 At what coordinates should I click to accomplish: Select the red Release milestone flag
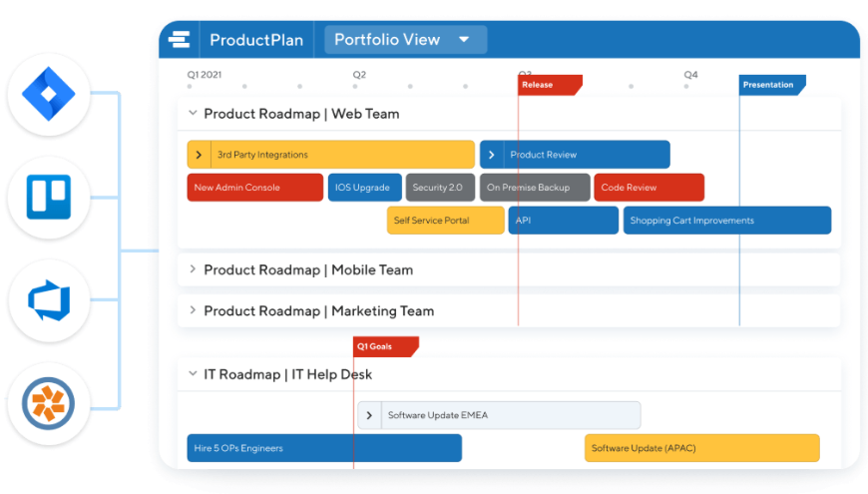548,85
